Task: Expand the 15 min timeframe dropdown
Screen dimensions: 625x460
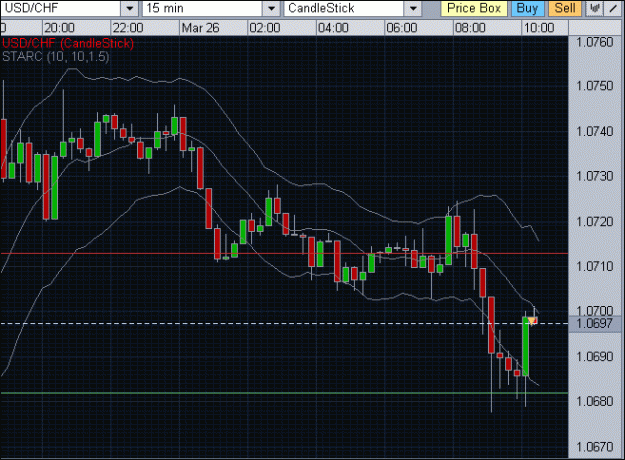Action: click(271, 8)
